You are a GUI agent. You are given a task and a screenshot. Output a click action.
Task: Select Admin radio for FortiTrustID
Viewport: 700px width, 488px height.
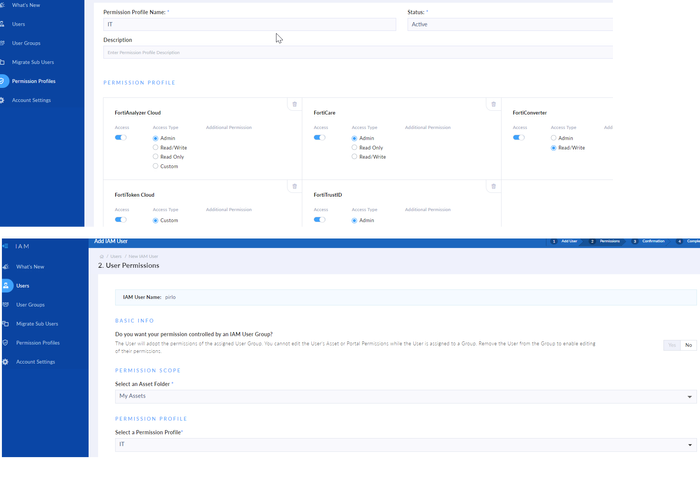(354, 221)
